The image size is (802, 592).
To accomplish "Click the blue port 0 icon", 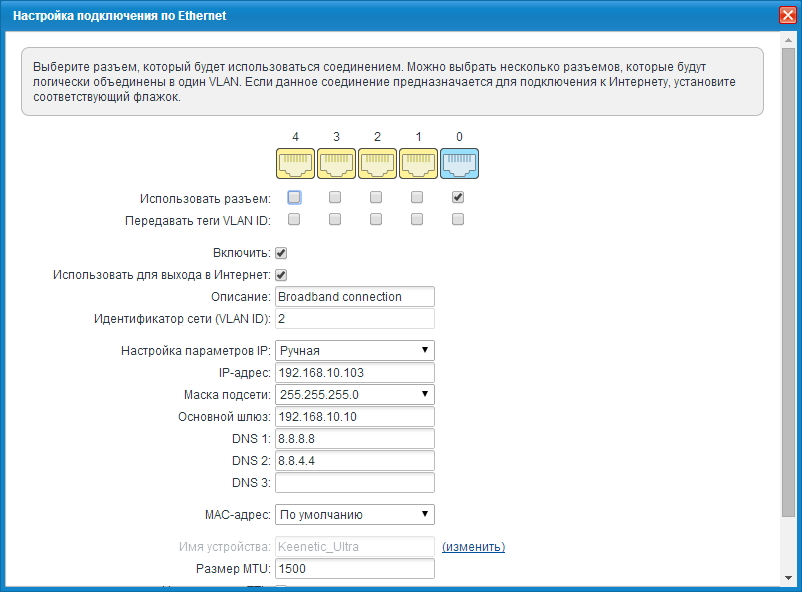I will click(x=459, y=163).
